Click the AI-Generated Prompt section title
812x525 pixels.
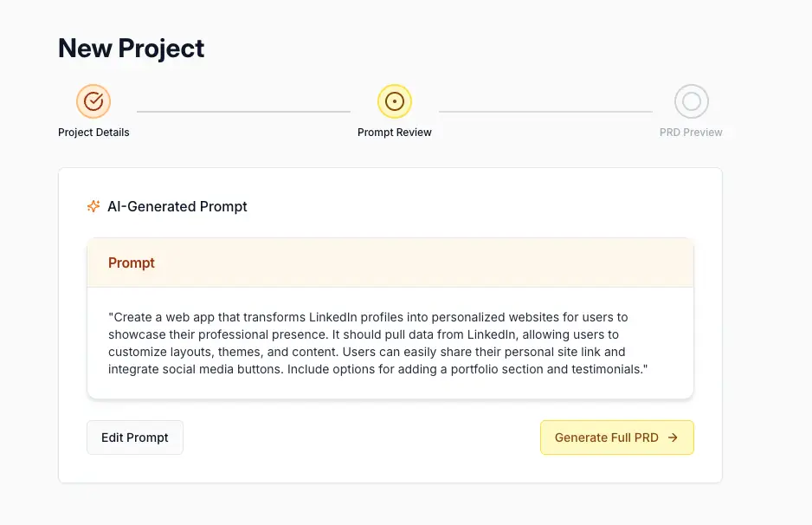[x=177, y=206]
